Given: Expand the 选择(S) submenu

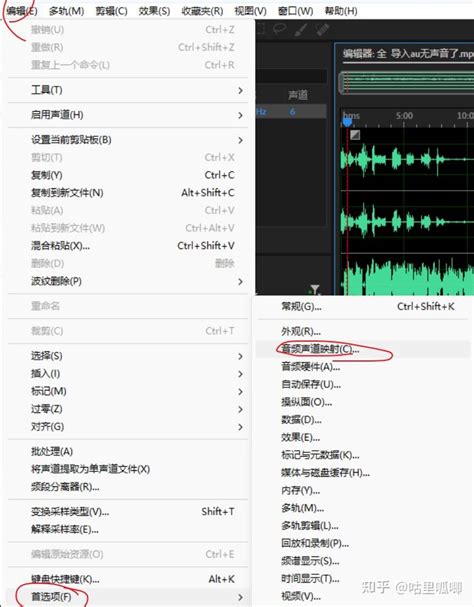Looking at the screenshot, I should click(128, 356).
